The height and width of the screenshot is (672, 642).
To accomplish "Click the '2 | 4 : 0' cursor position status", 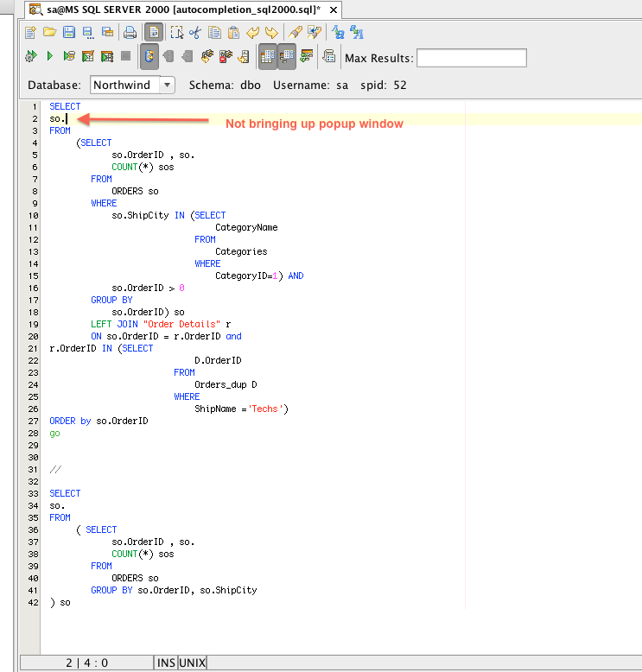I will coord(86,663).
